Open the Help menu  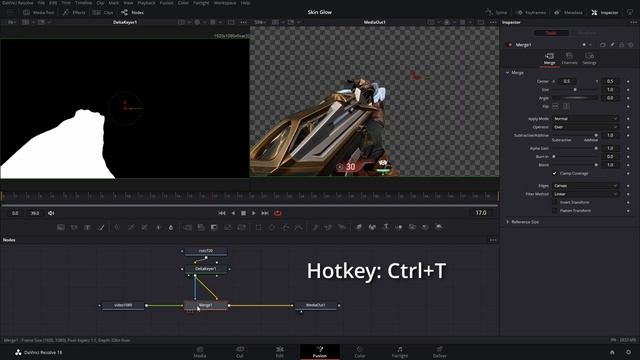click(x=245, y=3)
